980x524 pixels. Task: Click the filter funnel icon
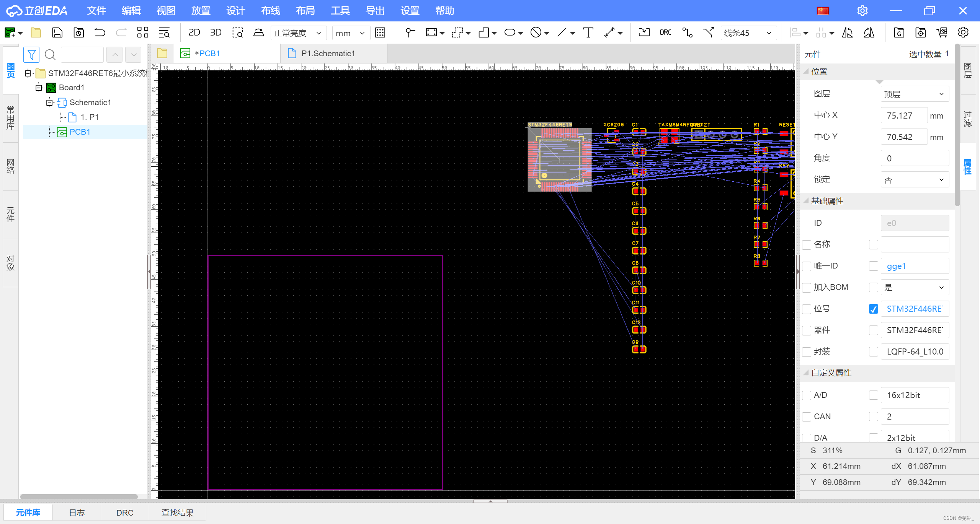pyautogui.click(x=31, y=55)
